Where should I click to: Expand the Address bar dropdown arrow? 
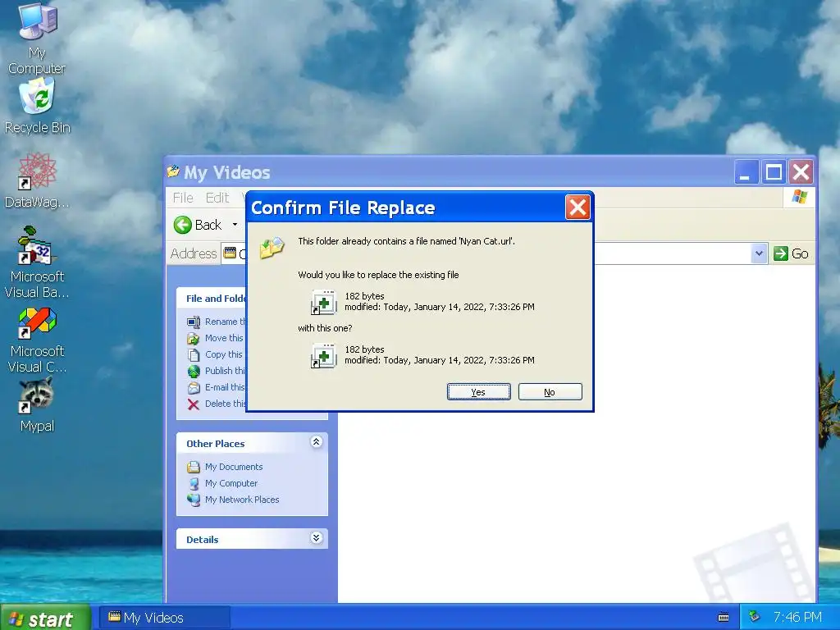(759, 253)
